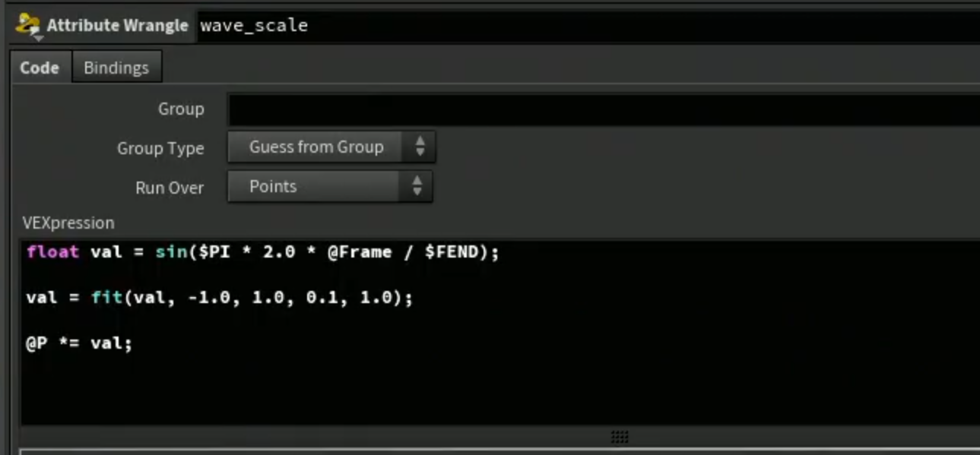Switch to the Code tab
The width and height of the screenshot is (980, 455).
coord(40,68)
